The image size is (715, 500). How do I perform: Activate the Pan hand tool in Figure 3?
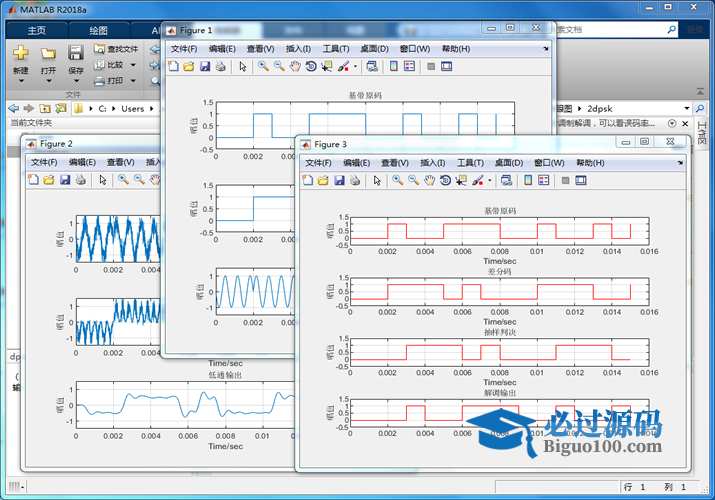[430, 180]
